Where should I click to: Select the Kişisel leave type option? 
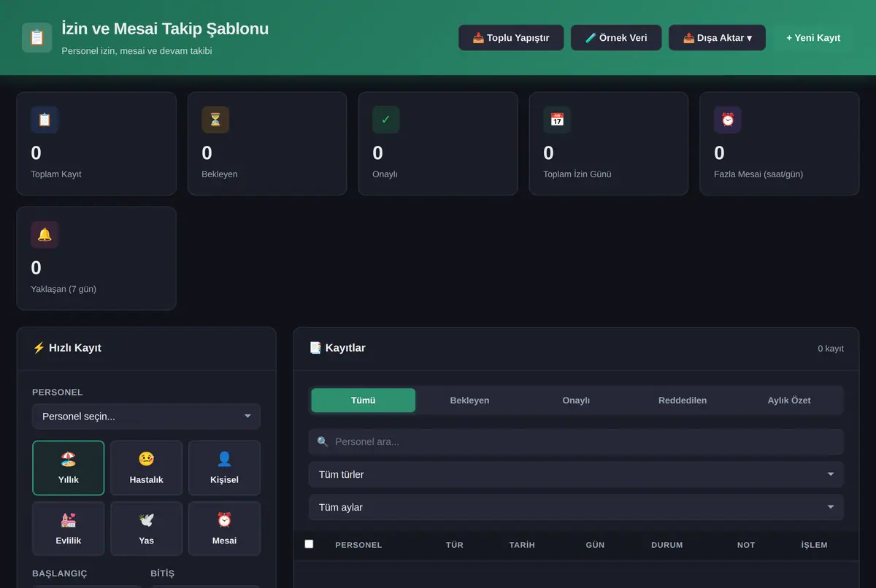pyautogui.click(x=224, y=468)
